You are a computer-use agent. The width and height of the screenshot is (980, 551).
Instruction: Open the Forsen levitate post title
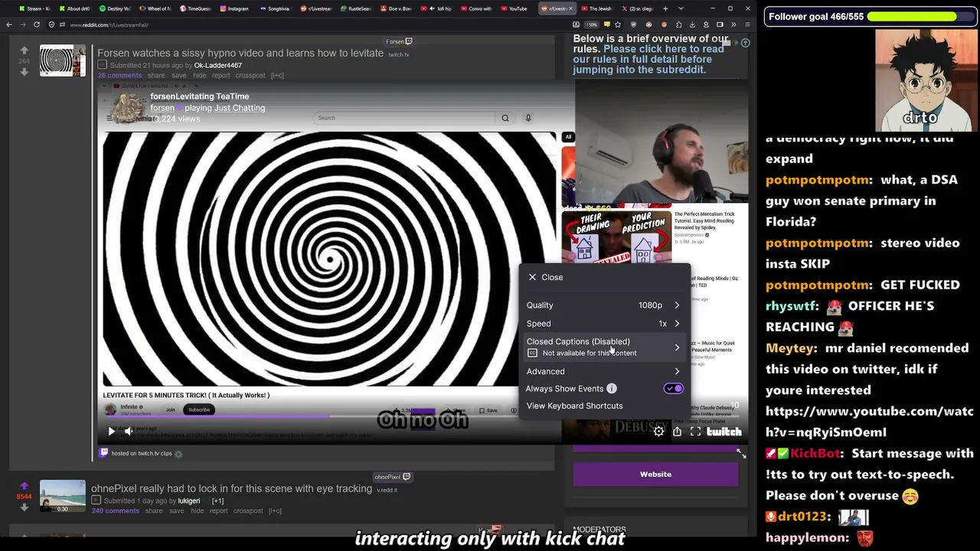click(x=240, y=53)
